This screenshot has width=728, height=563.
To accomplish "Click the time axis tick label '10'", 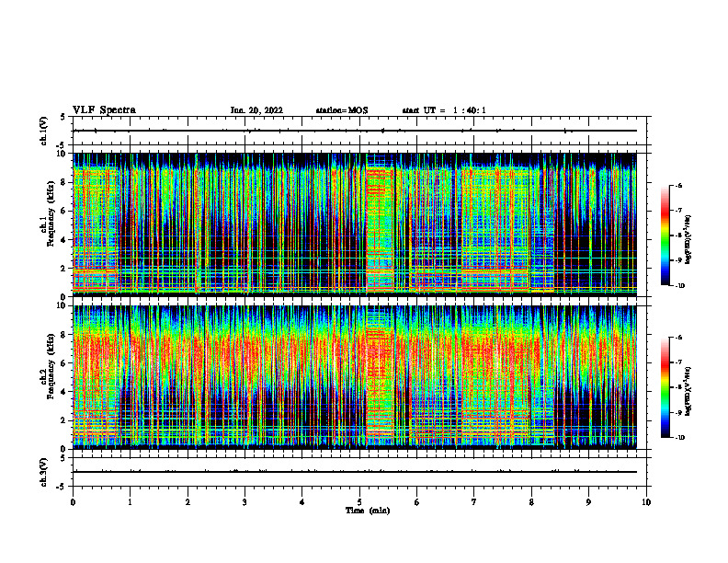I will [646, 502].
